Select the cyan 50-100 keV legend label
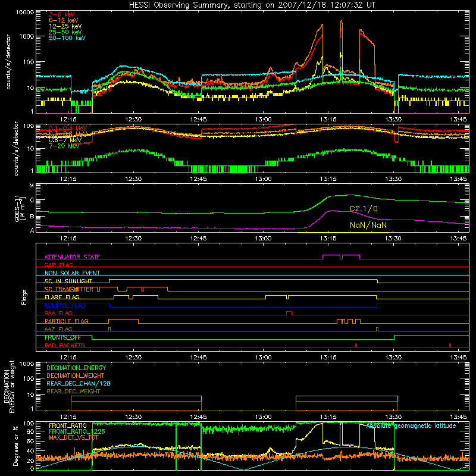The width and height of the screenshot is (476, 476). (x=67, y=38)
